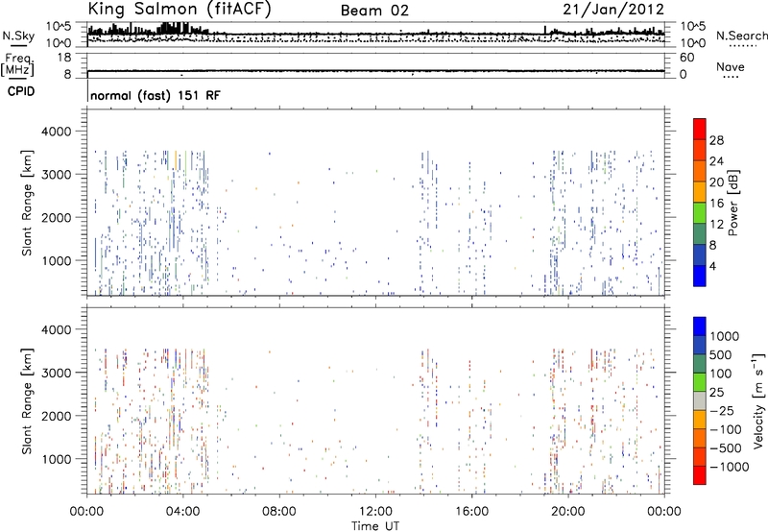The image size is (768, 532).
Task: Click the 'Power [dB]' colorbar label
Action: coord(732,204)
